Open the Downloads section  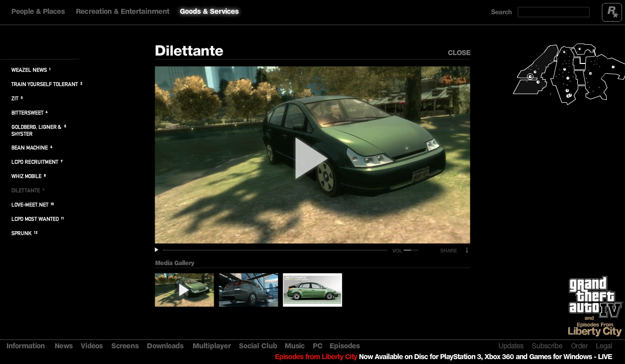pos(165,346)
